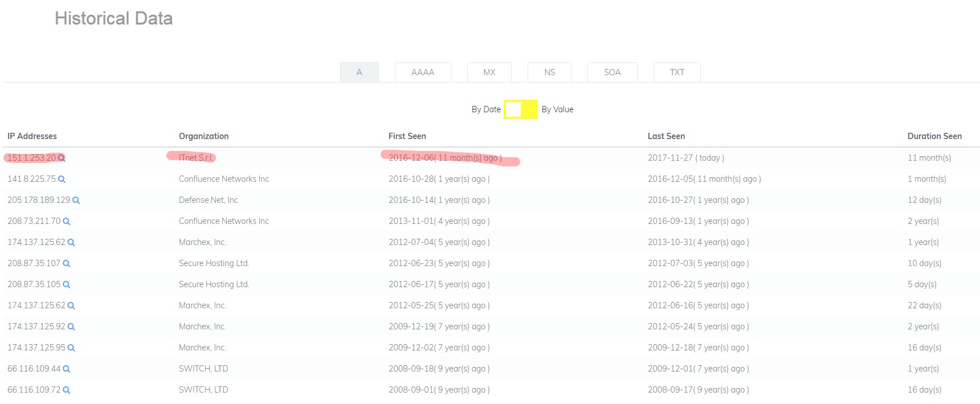Viewport: 980px width, 404px height.
Task: Click search icon next to 66.116.109.72
Action: point(66,390)
